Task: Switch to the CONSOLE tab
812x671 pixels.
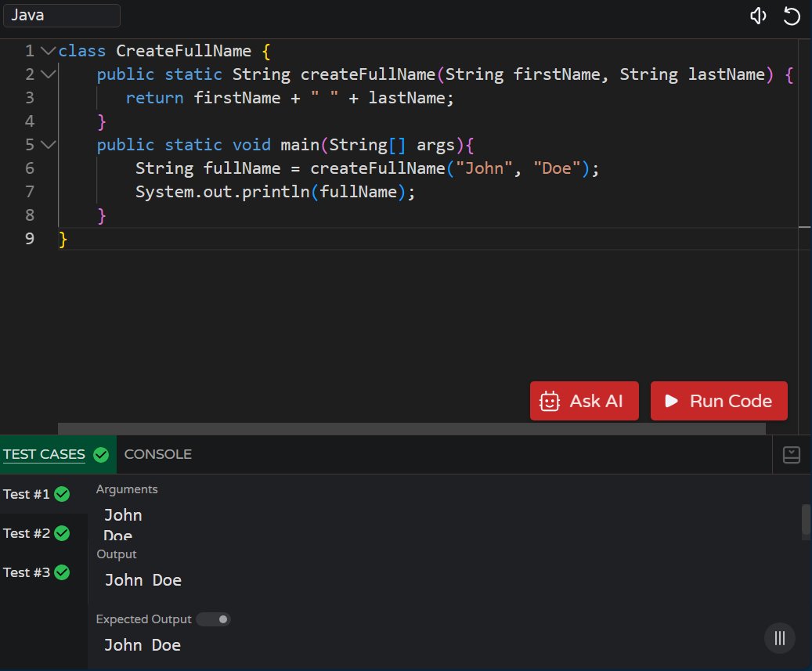Action: coord(158,454)
